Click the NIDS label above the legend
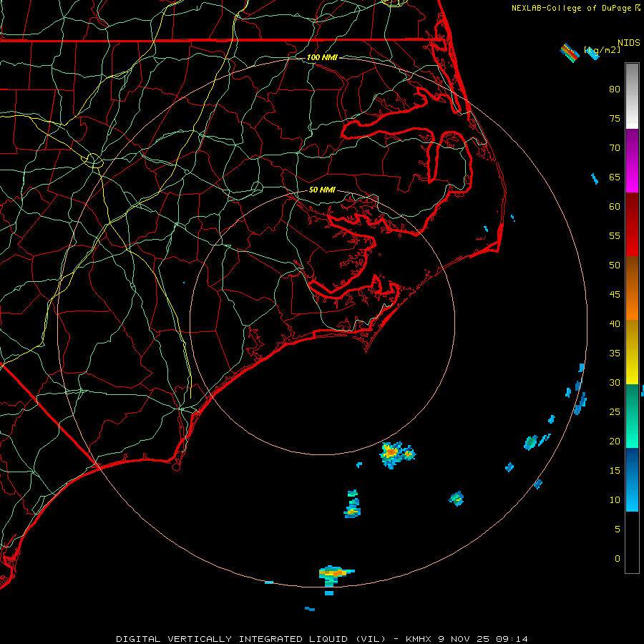 [629, 43]
